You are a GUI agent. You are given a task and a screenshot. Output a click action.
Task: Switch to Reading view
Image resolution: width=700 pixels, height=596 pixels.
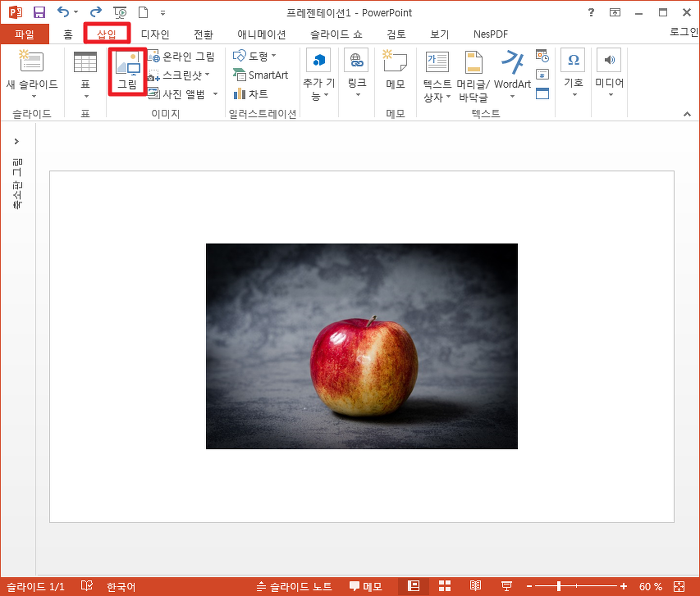[475, 586]
